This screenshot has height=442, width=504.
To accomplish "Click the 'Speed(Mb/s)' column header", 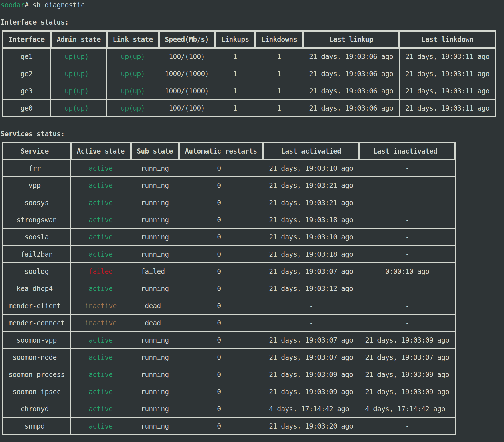I will (187, 40).
